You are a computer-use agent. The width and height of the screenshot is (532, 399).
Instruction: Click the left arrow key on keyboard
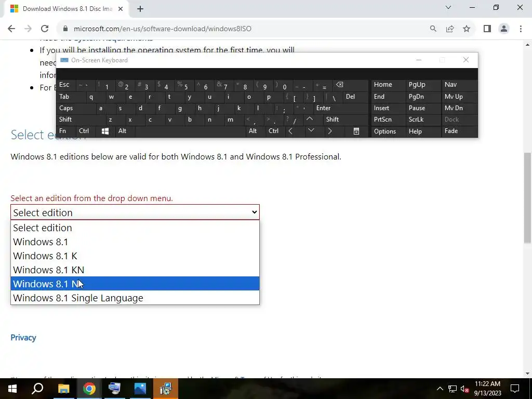(x=291, y=131)
